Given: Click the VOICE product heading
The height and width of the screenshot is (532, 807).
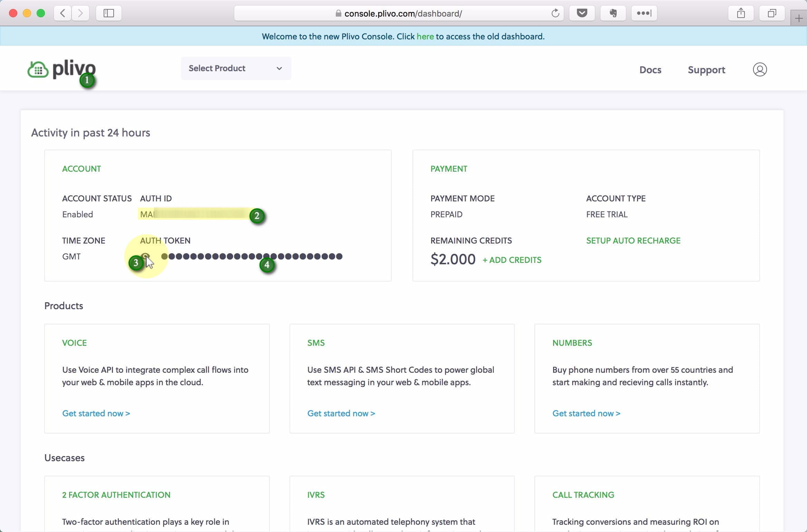Looking at the screenshot, I should click(74, 343).
